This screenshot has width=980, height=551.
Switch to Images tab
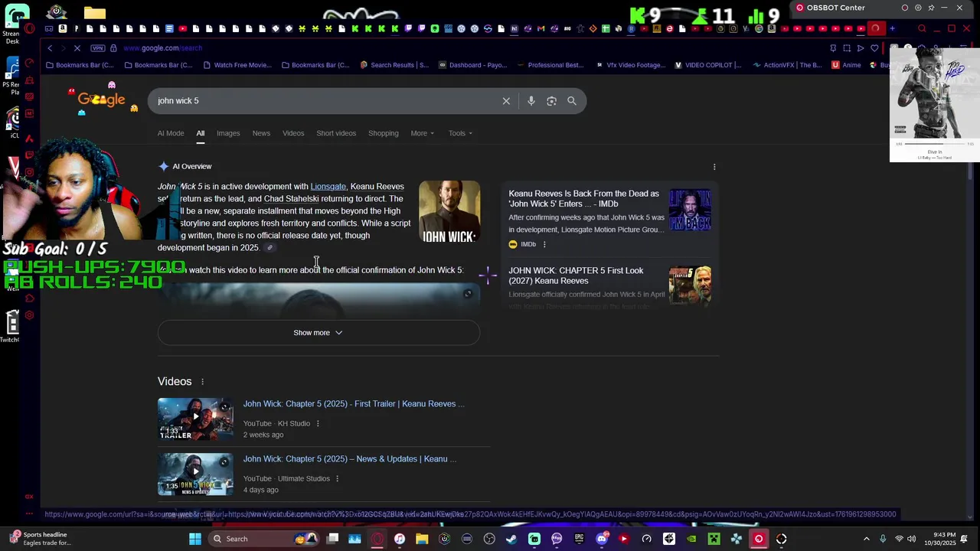228,133
